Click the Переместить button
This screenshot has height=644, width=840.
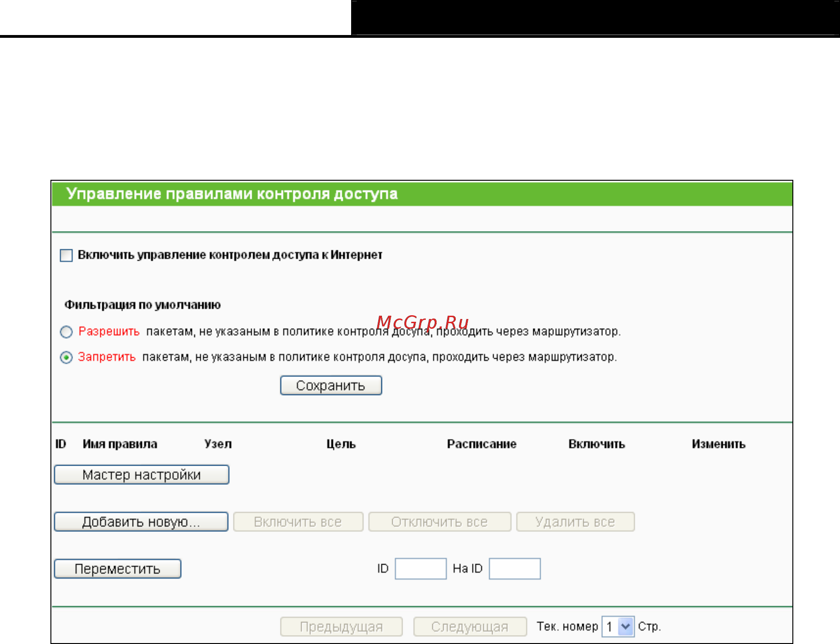(118, 569)
